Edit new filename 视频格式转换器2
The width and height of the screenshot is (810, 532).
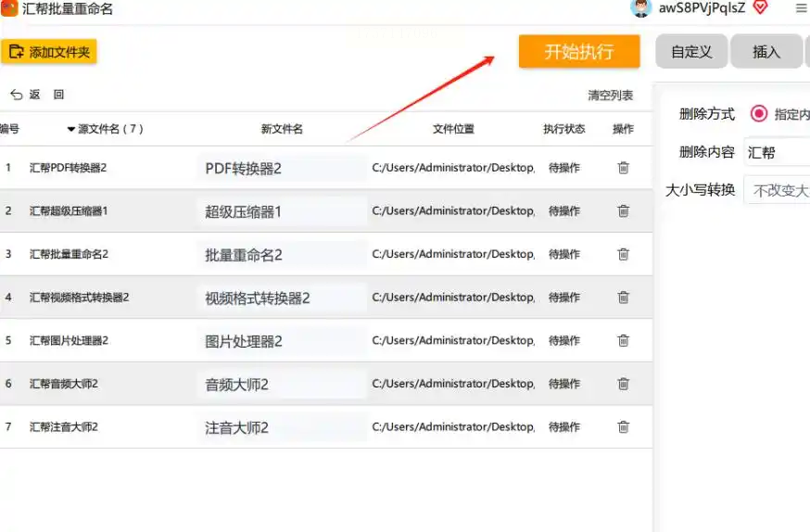282,298
